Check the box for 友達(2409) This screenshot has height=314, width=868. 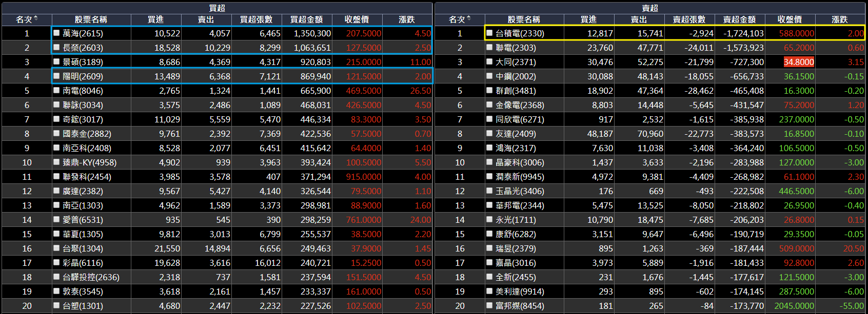click(490, 133)
